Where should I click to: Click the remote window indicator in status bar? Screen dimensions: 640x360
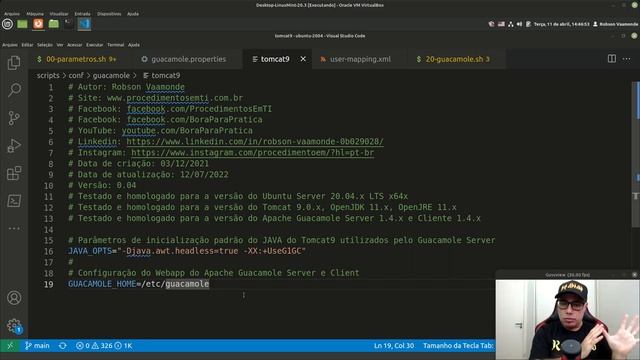[10, 346]
